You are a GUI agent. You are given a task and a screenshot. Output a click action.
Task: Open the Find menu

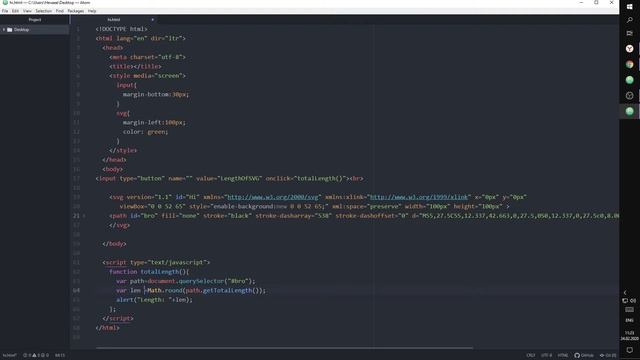click(x=60, y=11)
